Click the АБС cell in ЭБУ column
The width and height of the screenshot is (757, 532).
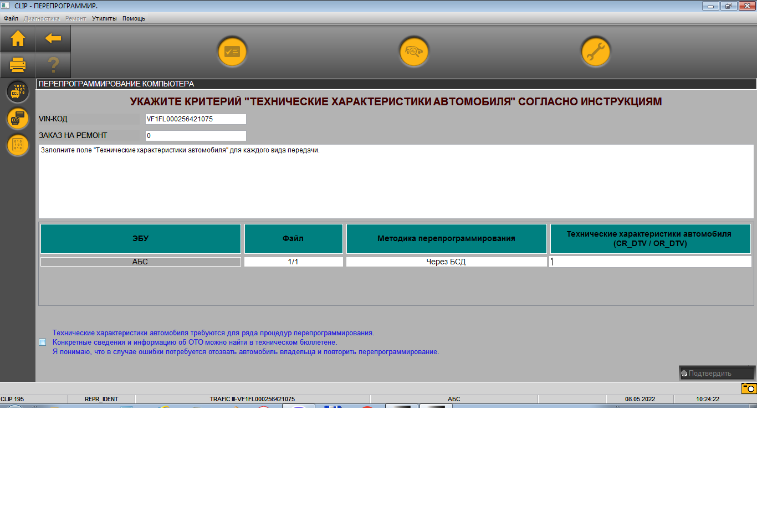[x=140, y=262]
